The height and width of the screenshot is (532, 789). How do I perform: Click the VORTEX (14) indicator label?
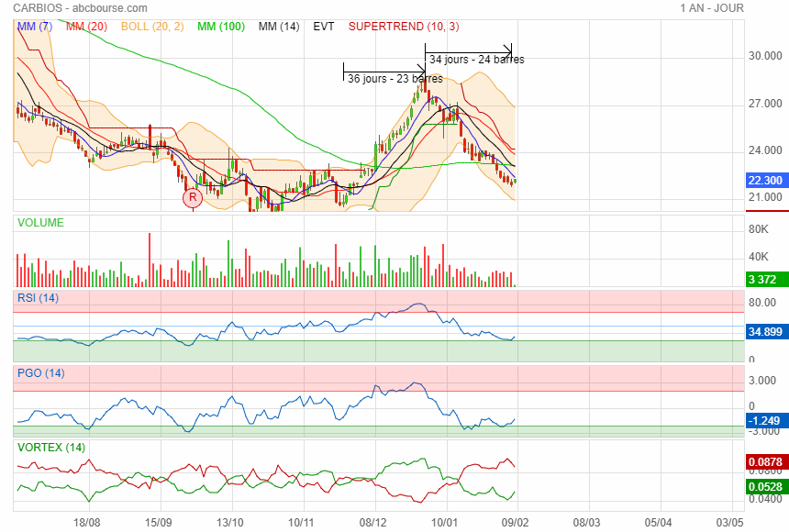tap(51, 448)
